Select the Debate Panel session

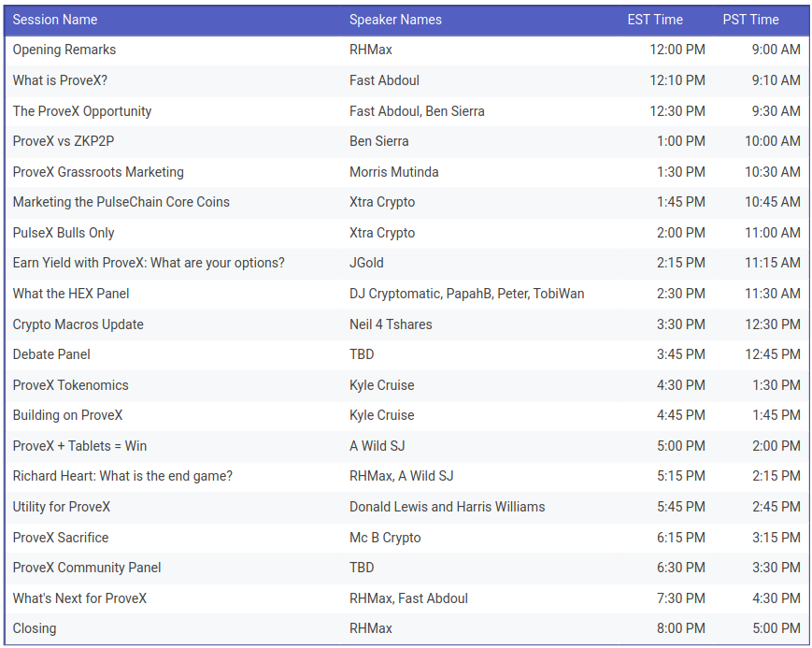tap(51, 354)
